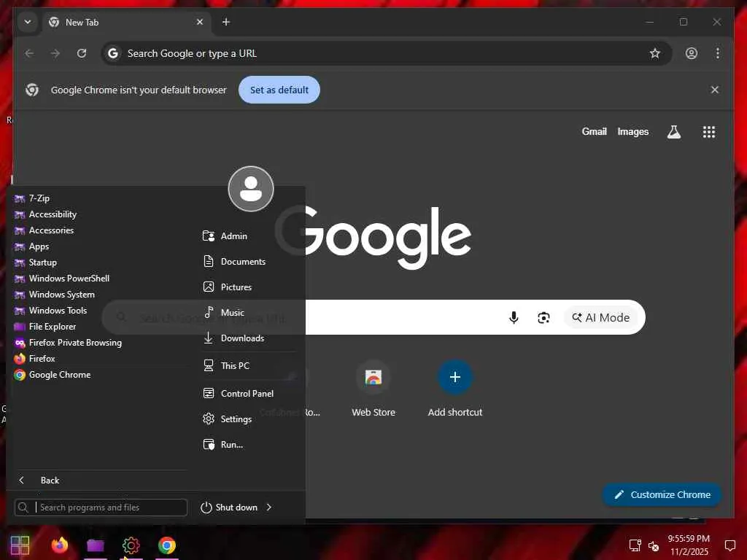This screenshot has width=747, height=560.
Task: Close the New Tab tab
Action: click(200, 22)
